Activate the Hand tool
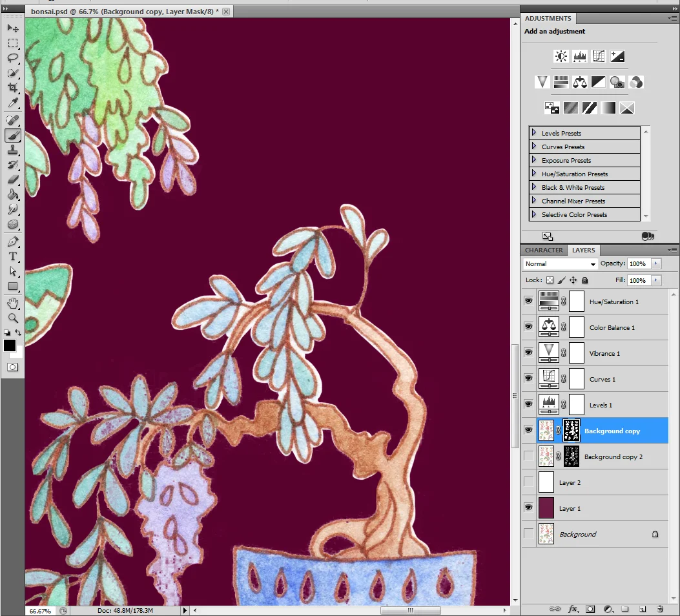Viewport: 680px width, 616px height. click(x=13, y=303)
